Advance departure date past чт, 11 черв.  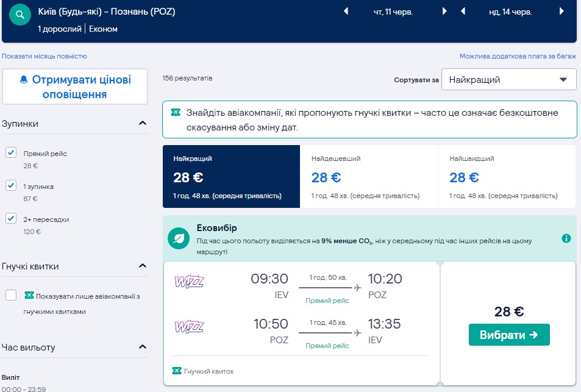click(x=444, y=12)
